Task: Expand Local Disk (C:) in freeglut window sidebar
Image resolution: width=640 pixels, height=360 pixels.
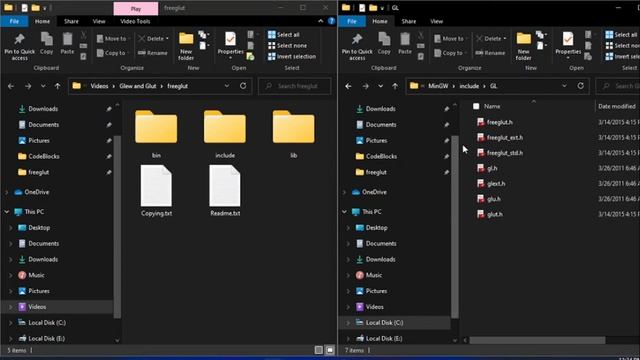Action: 11,322
